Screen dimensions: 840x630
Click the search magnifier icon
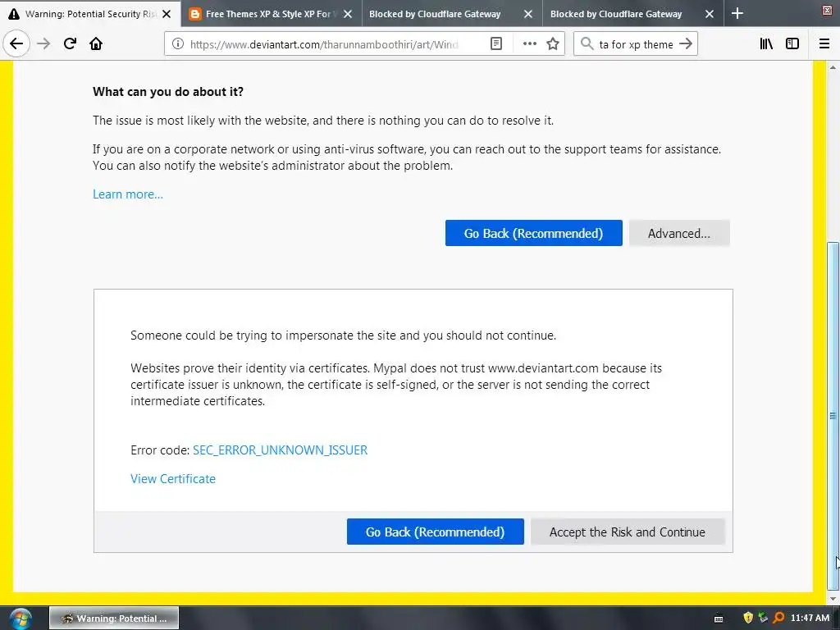tap(587, 44)
